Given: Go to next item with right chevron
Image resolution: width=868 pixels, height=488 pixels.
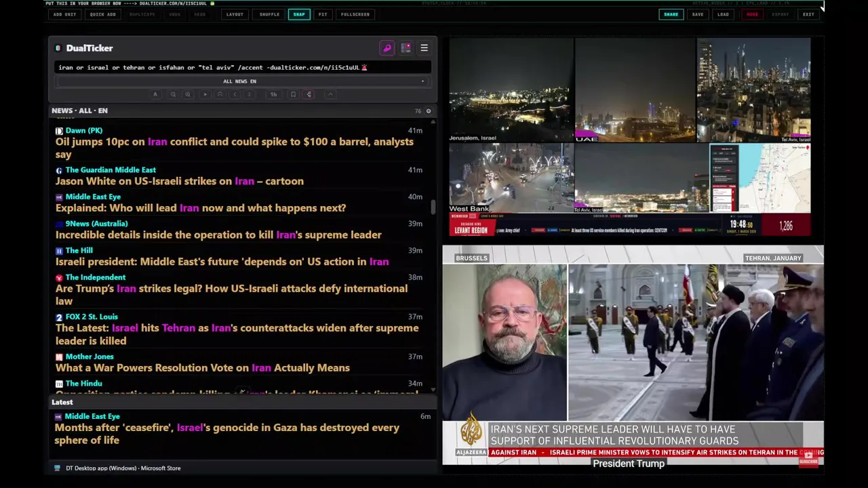Looking at the screenshot, I should [249, 94].
